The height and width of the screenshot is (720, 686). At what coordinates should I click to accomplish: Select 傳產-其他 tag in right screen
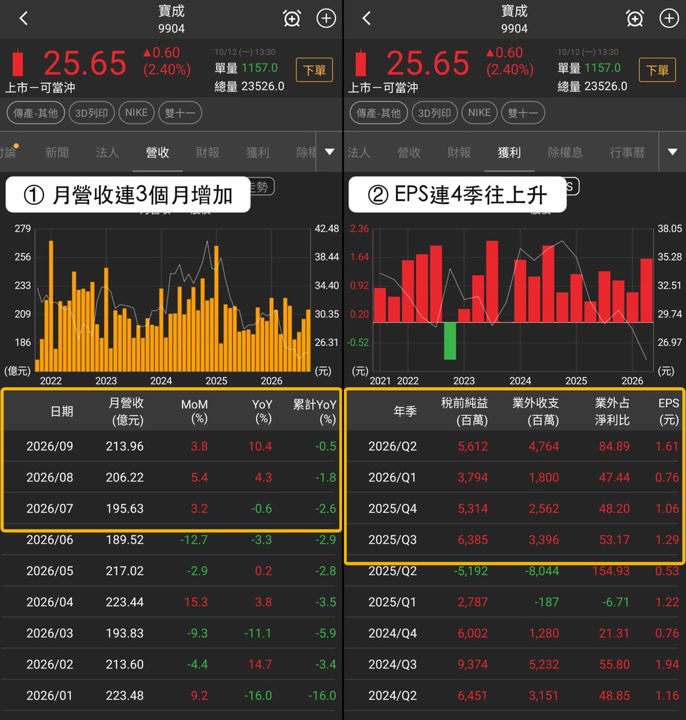pos(379,113)
